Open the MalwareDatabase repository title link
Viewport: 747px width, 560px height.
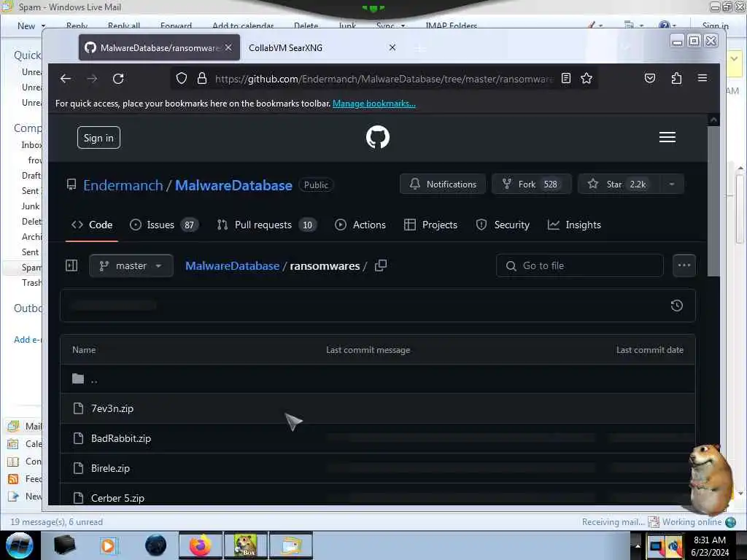pos(233,185)
